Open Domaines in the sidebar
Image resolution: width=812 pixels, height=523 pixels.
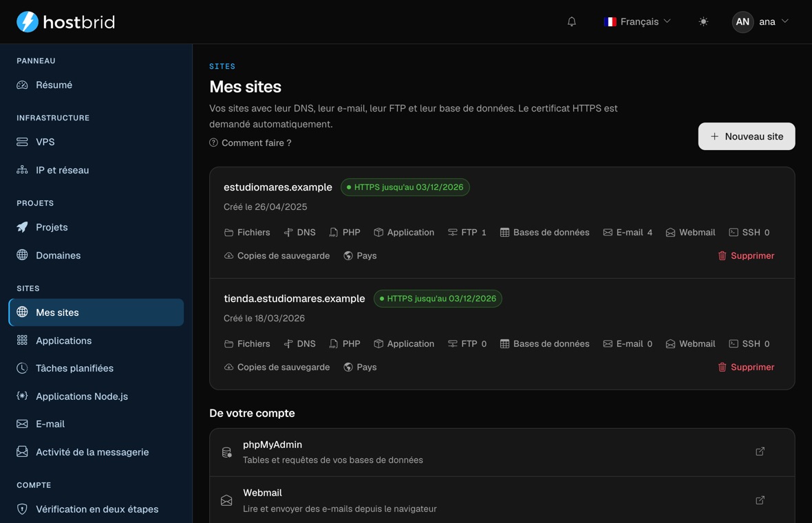(96, 255)
